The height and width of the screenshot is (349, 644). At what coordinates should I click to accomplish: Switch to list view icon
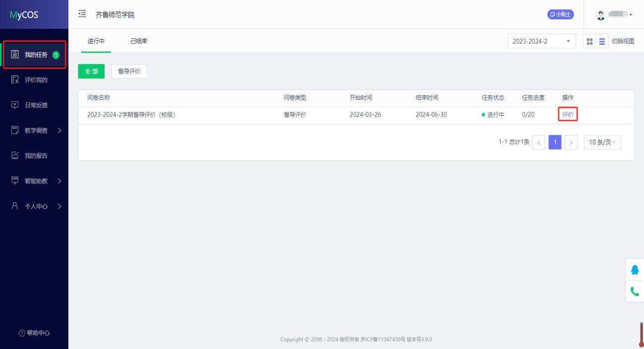click(x=602, y=41)
